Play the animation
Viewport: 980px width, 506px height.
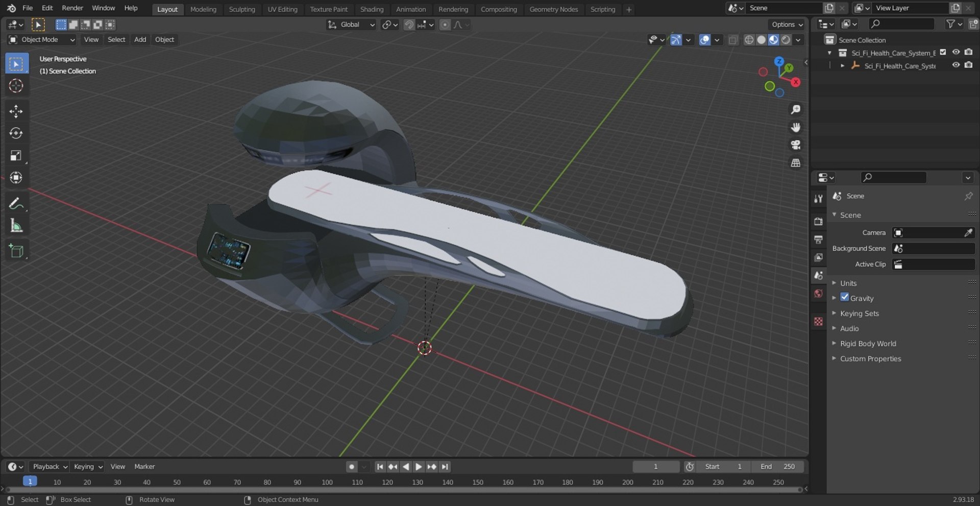(x=419, y=467)
